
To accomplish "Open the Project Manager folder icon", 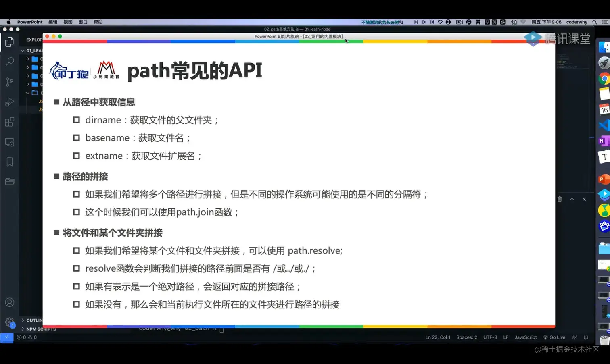I will [10, 181].
